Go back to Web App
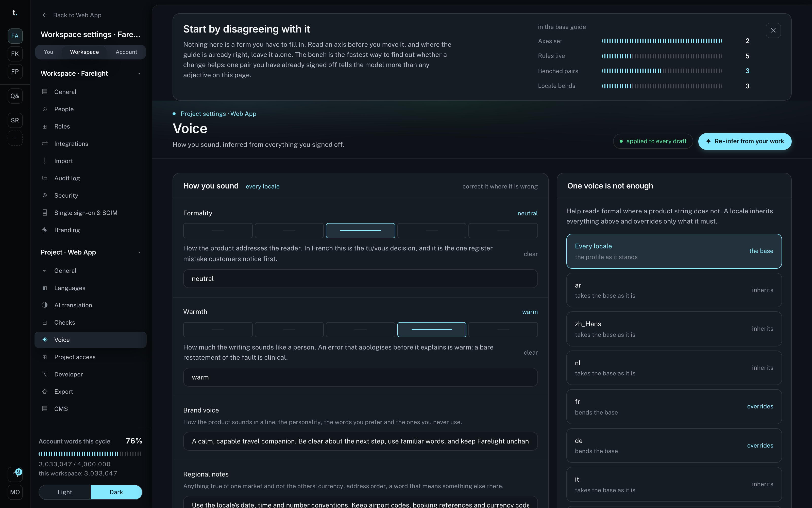This screenshot has width=812, height=508. (x=72, y=15)
